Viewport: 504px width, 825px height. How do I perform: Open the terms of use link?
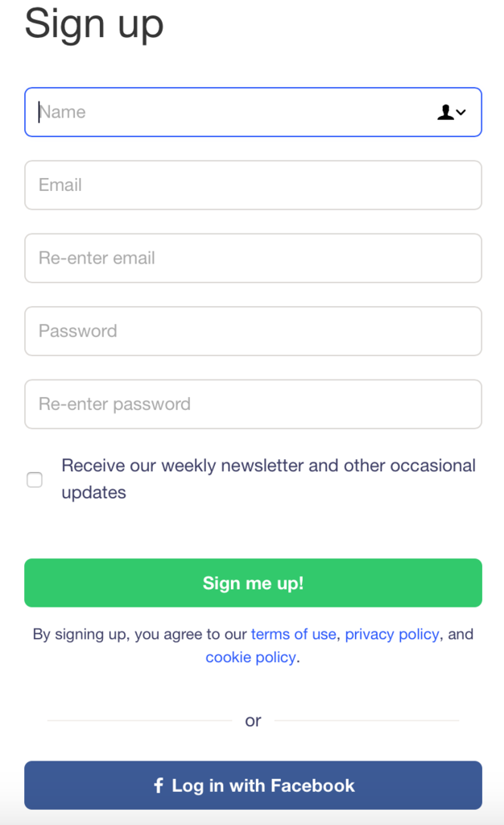pyautogui.click(x=293, y=634)
